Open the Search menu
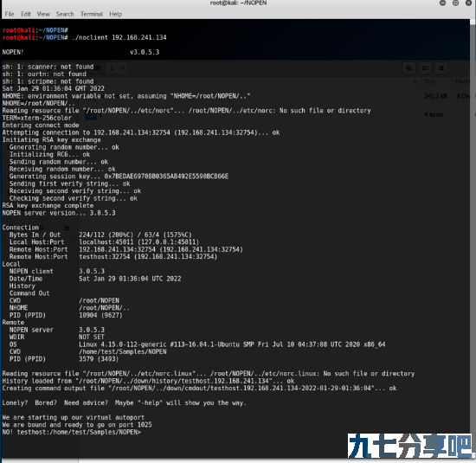 (x=65, y=14)
